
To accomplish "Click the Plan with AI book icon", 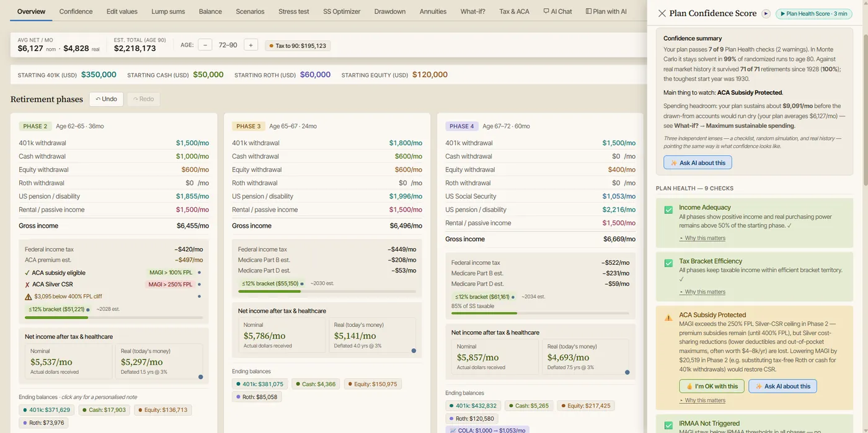I will pyautogui.click(x=588, y=11).
